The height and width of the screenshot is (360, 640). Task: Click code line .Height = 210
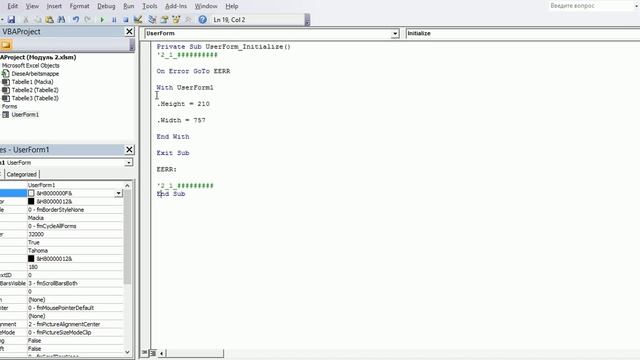(183, 104)
